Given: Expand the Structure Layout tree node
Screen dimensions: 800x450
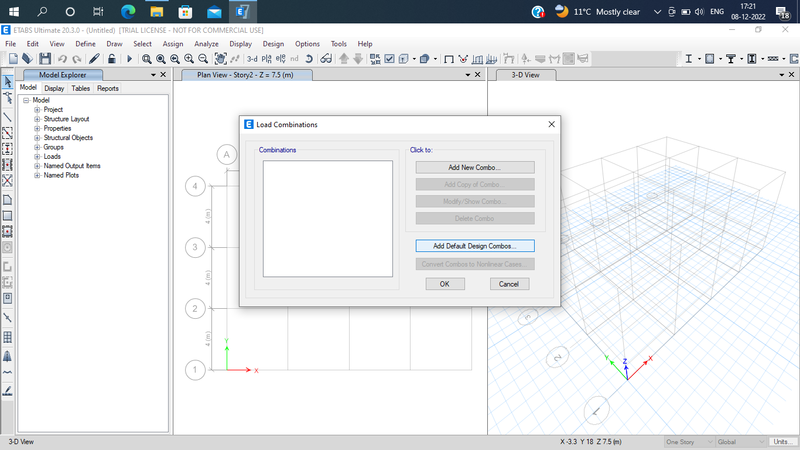Looking at the screenshot, I should [37, 119].
